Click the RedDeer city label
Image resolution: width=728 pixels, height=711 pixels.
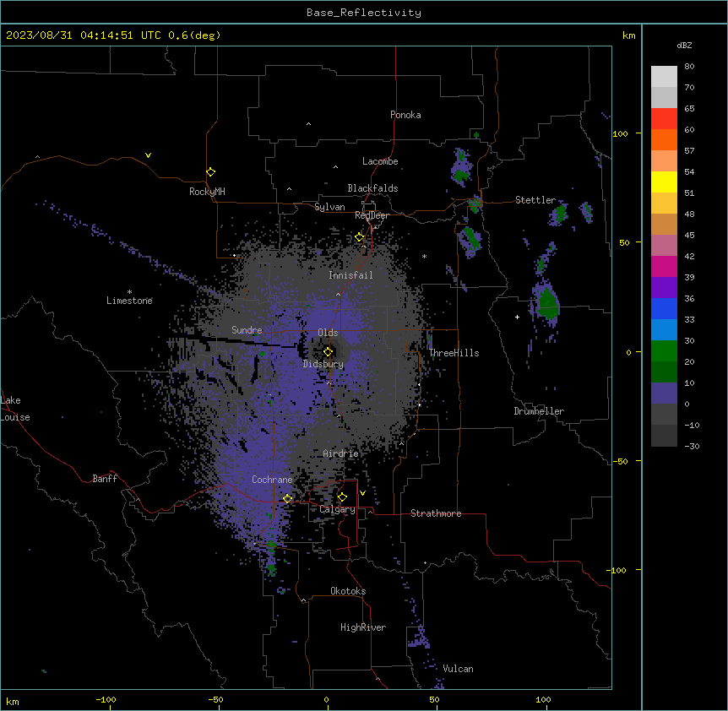click(x=372, y=215)
